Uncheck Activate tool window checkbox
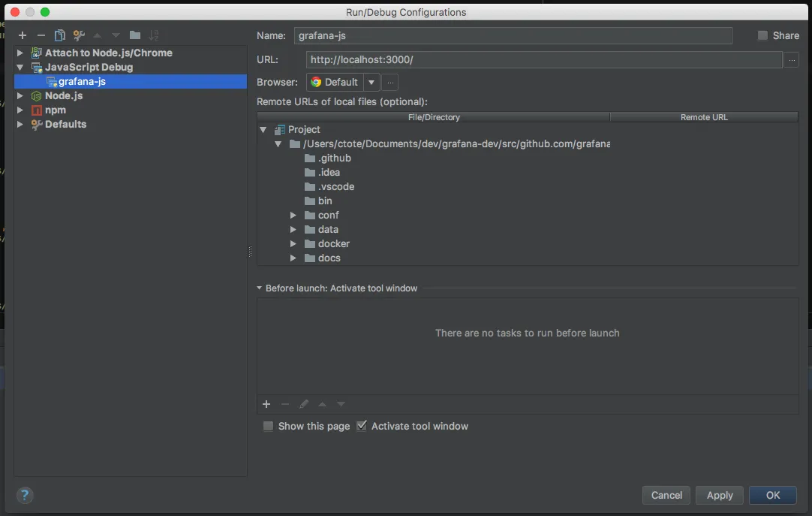Viewport: 812px width, 516px height. [362, 426]
